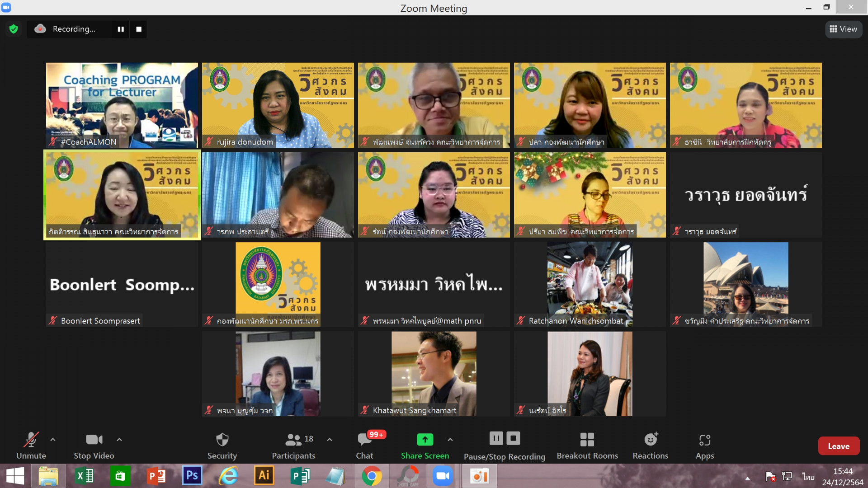Click the green Share Screen icon

point(425,439)
